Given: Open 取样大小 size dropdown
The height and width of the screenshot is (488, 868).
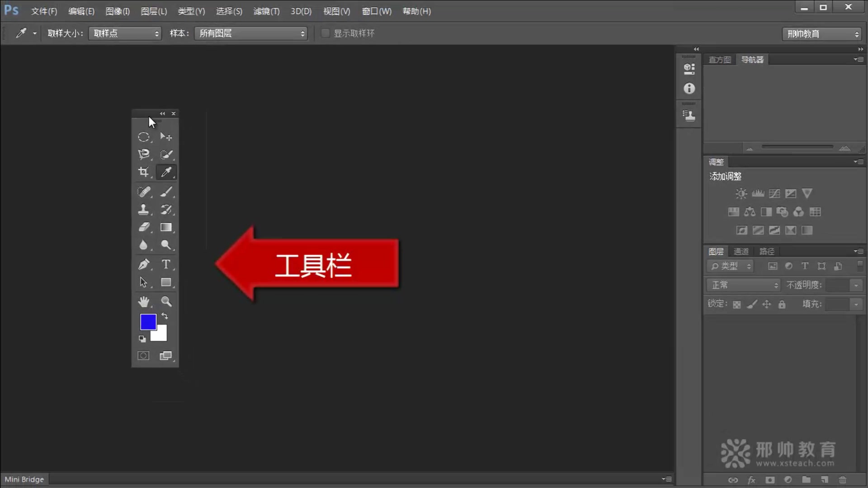Looking at the screenshot, I should click(x=123, y=33).
